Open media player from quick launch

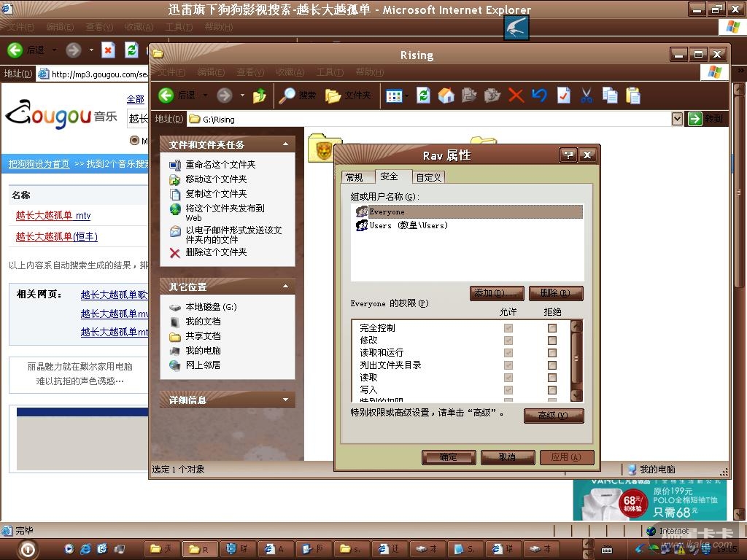click(x=69, y=549)
